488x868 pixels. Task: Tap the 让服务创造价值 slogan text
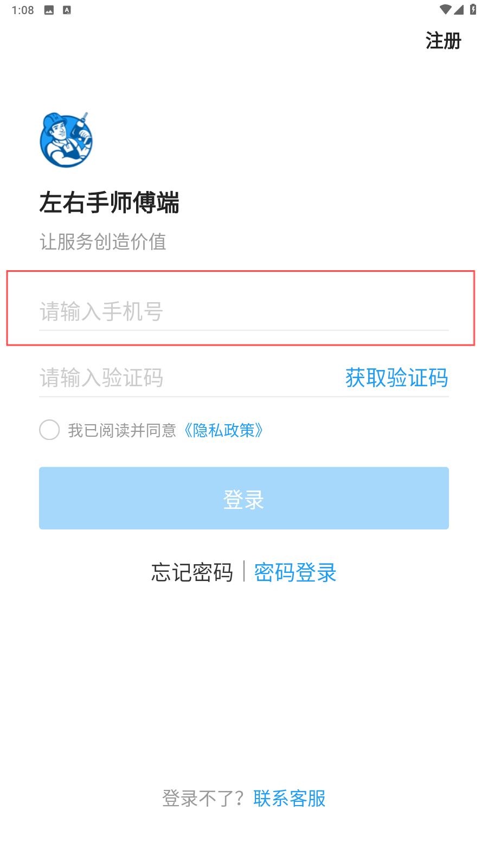click(103, 241)
